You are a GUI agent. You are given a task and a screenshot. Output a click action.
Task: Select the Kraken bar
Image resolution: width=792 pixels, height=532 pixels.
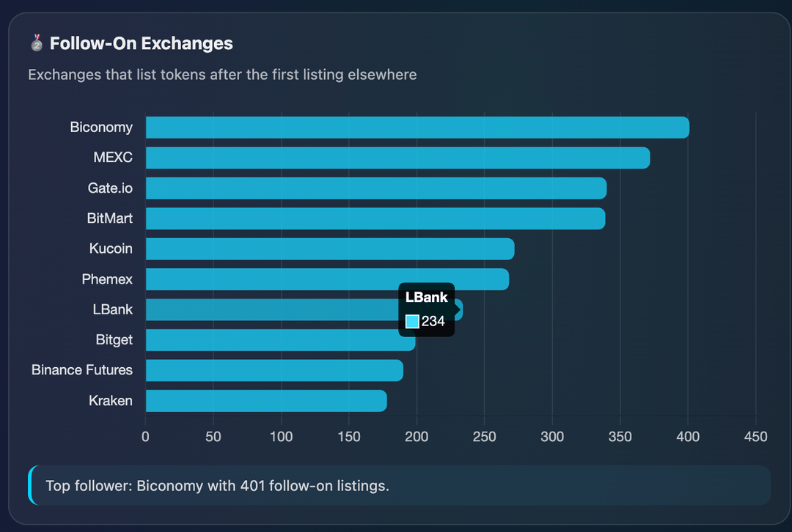tap(265, 401)
